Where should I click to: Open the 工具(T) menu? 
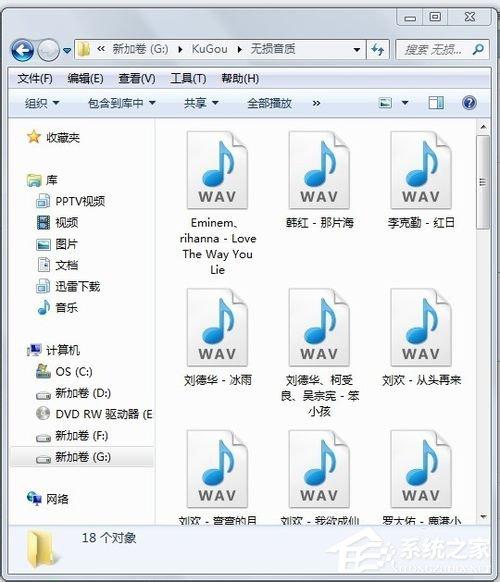tap(188, 79)
